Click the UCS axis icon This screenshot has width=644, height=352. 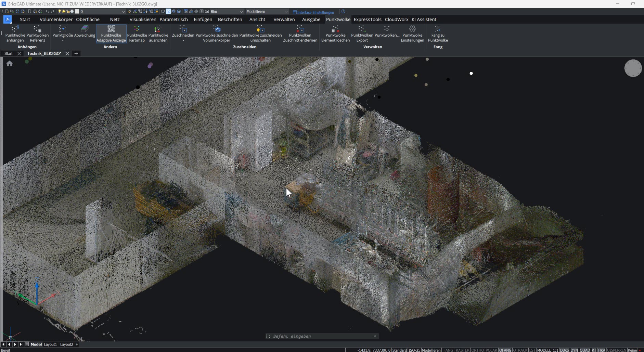(37, 292)
